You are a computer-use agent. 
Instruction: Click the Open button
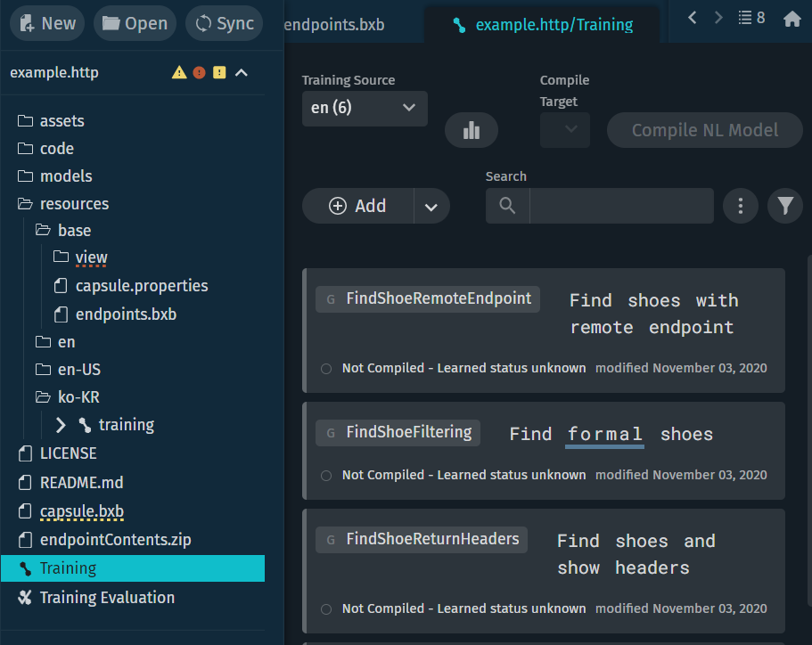[135, 23]
